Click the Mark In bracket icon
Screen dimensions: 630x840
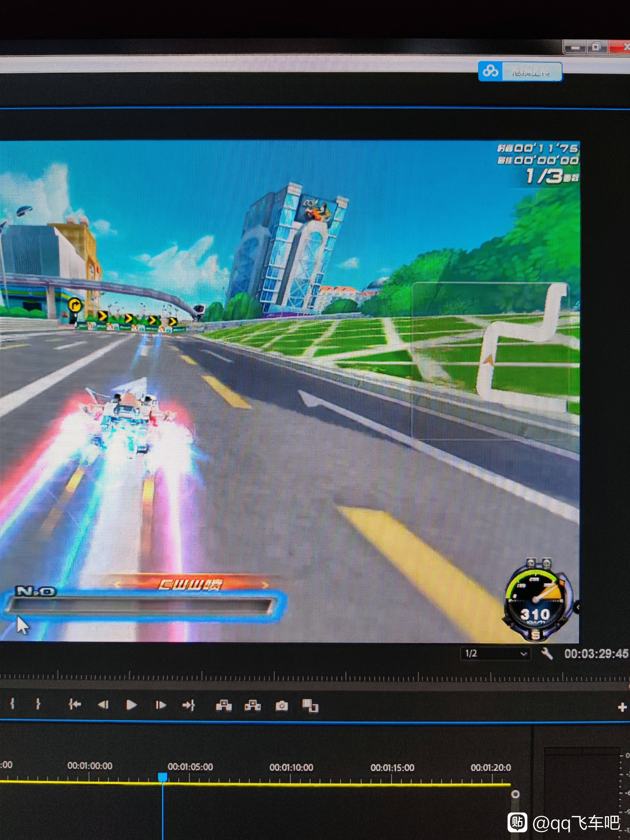tap(13, 704)
